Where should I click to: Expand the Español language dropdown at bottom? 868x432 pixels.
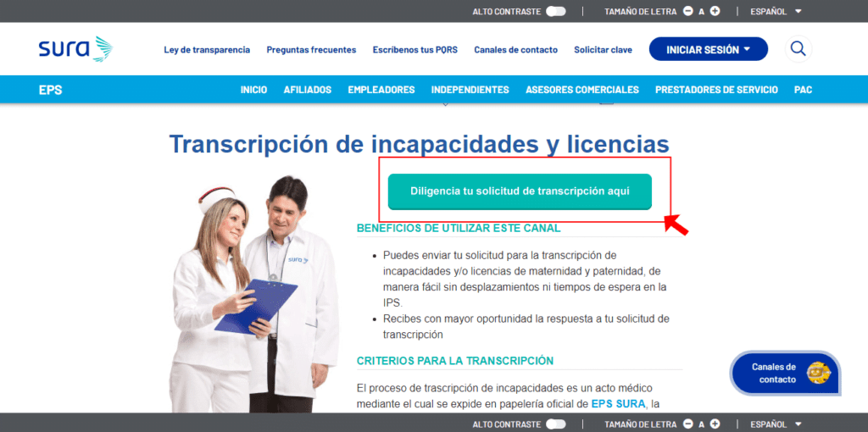coord(775,424)
